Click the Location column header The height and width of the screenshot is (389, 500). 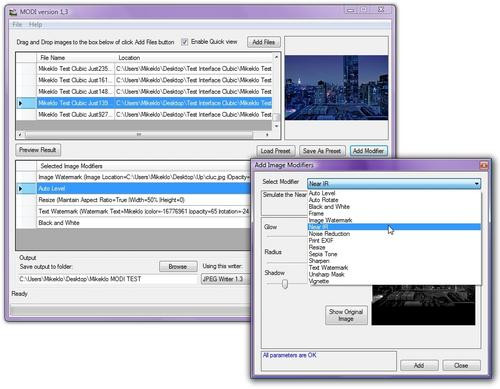click(194, 58)
